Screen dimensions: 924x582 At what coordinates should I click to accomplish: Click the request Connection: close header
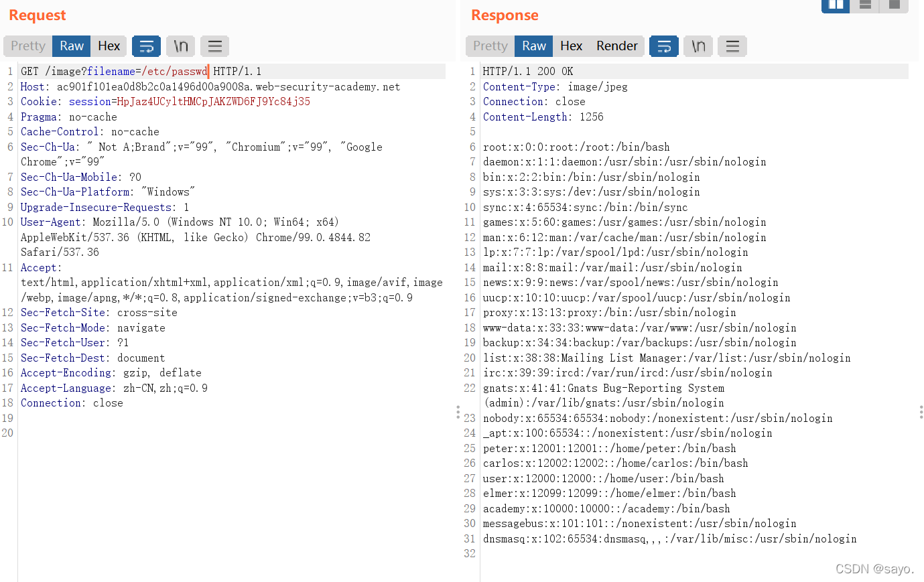[x=72, y=403]
